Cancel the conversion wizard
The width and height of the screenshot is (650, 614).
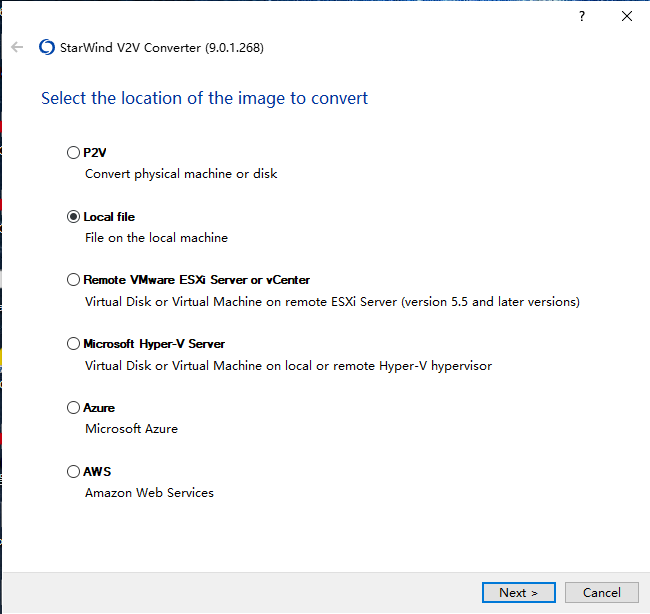(x=601, y=592)
